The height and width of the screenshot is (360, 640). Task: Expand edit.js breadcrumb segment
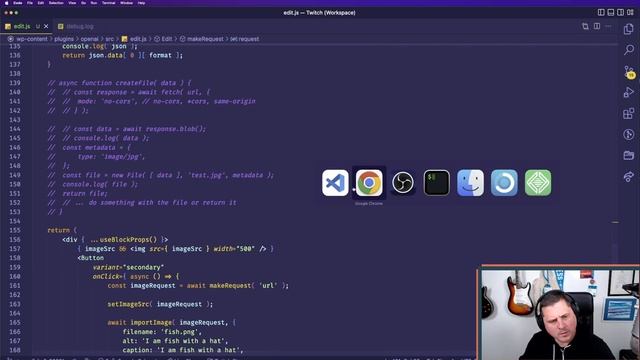[138, 39]
